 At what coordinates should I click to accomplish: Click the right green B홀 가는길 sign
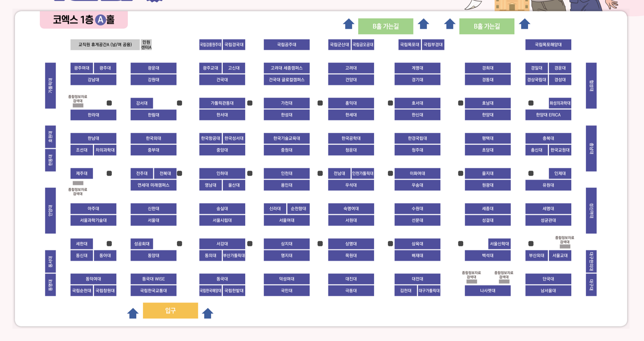[487, 26]
